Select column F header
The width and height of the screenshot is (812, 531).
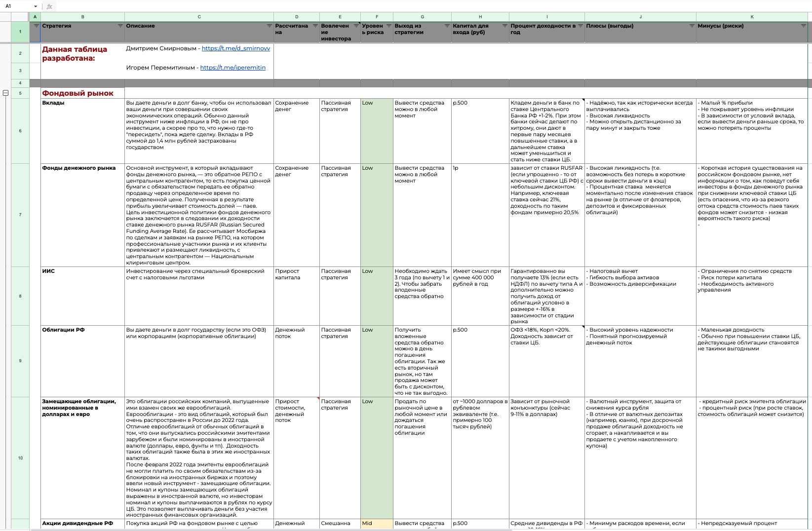(x=377, y=17)
